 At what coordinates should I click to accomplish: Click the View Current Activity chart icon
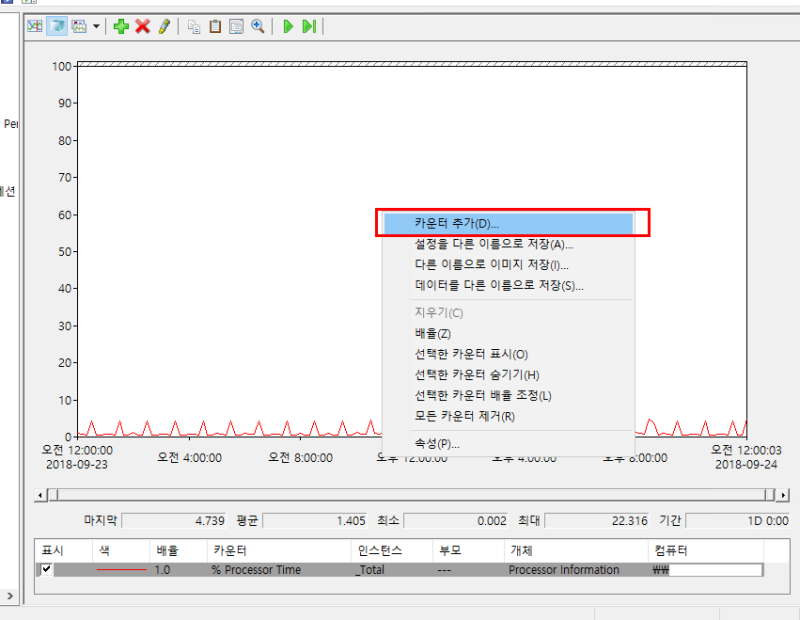(x=35, y=27)
